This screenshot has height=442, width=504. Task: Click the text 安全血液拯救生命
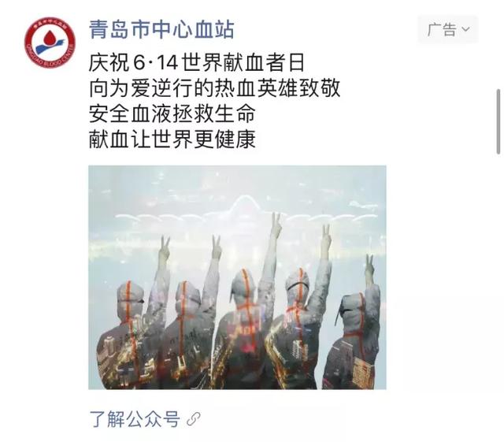[x=172, y=113]
